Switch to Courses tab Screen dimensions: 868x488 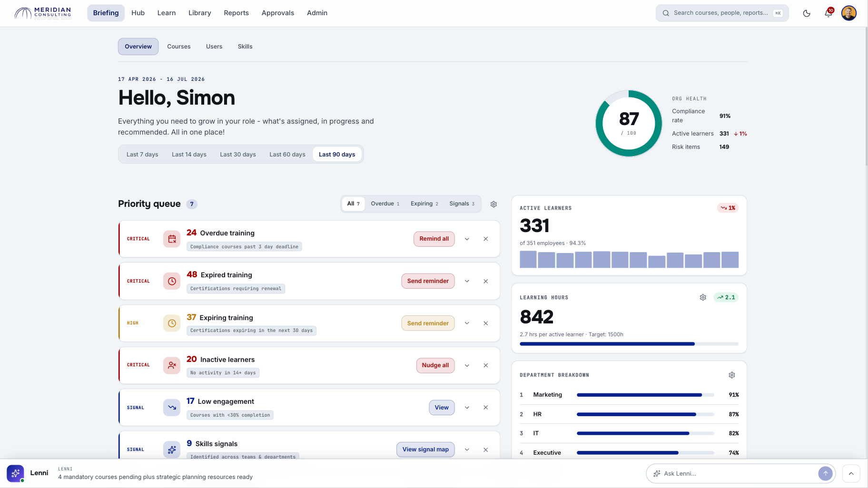[x=179, y=47]
